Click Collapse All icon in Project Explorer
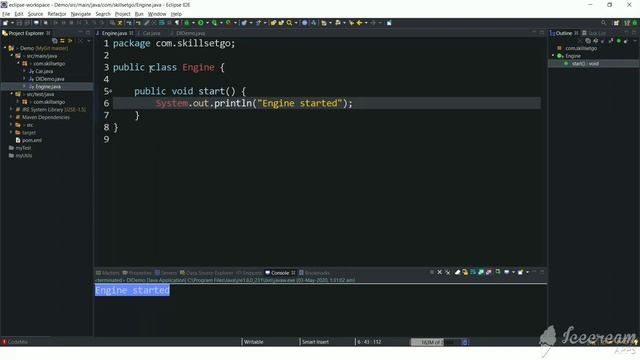Viewport: 640px width, 360px height. pos(55,41)
